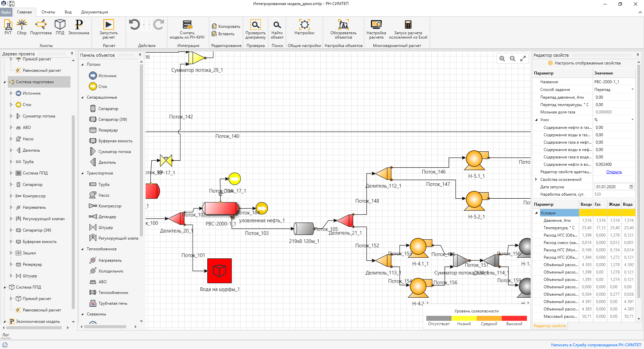Select Источник in the object palette
Screen dimensions: 644x349
tap(103, 76)
